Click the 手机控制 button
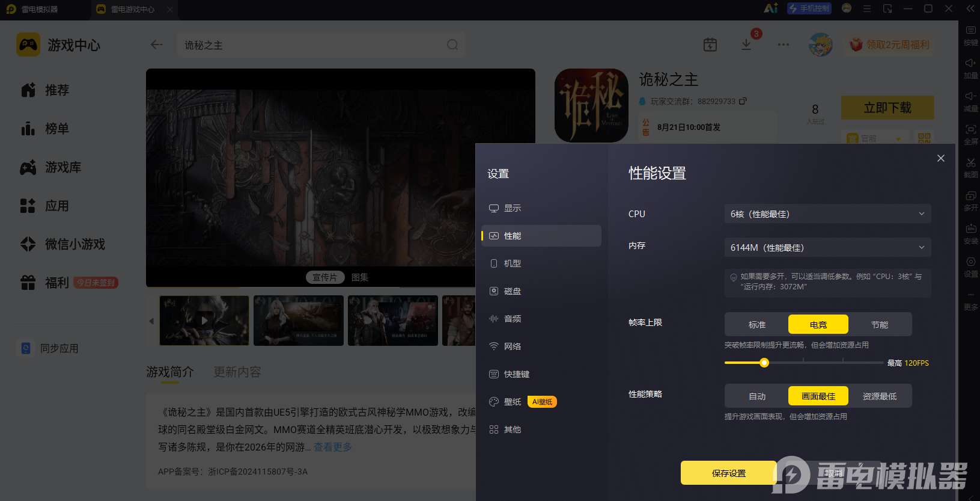980x501 pixels. [x=809, y=8]
